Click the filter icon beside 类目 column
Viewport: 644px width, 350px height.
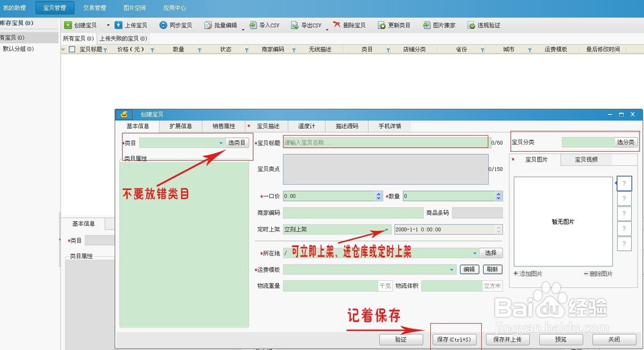[x=388, y=50]
